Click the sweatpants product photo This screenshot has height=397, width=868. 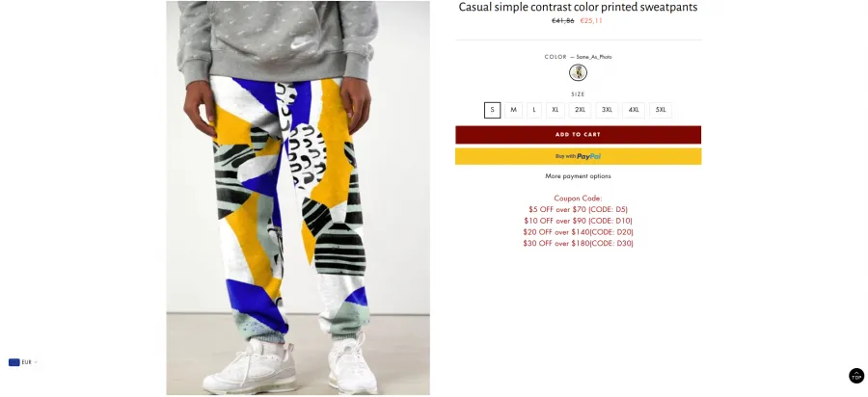click(x=298, y=198)
